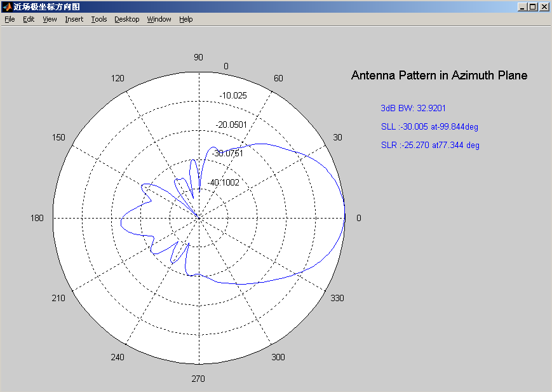Click the MATLAB icon in title bar
Image resolution: width=552 pixels, height=392 pixels.
pos(7,7)
